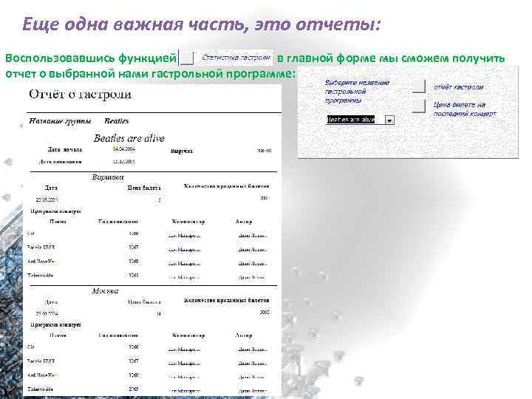
Task: Click the button beside 'Статистика гастроли'
Action: point(187,58)
